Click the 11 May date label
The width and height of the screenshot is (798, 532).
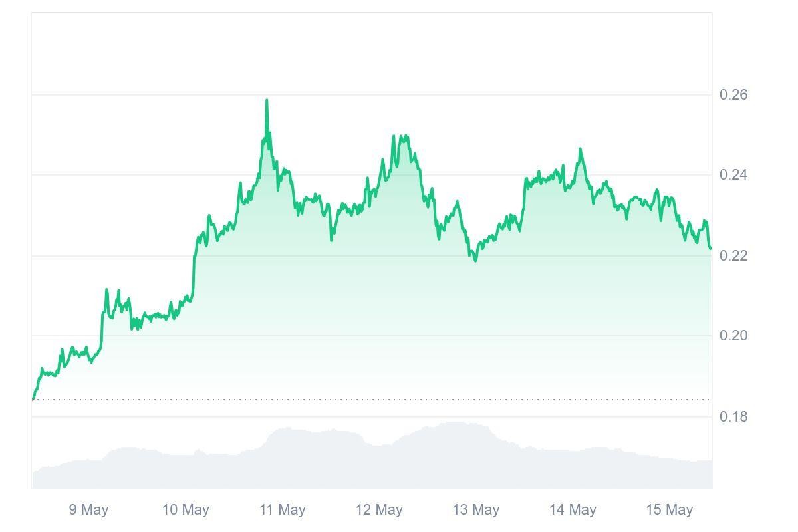283,510
